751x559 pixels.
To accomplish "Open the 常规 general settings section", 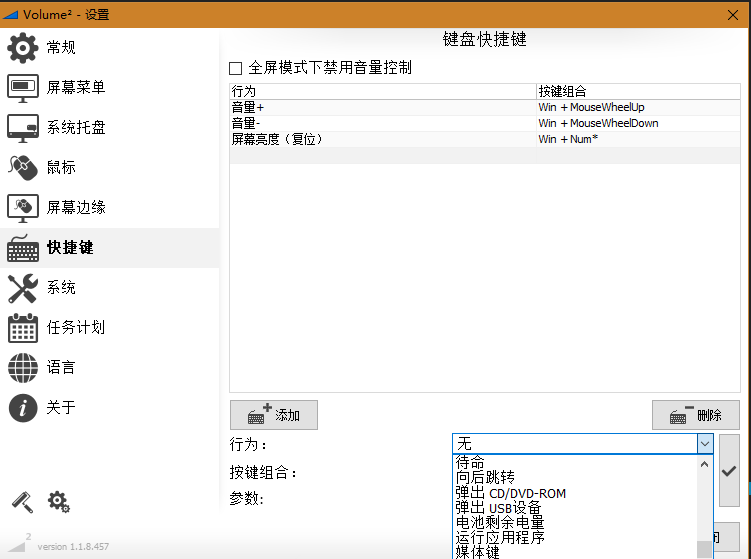I will tap(60, 48).
